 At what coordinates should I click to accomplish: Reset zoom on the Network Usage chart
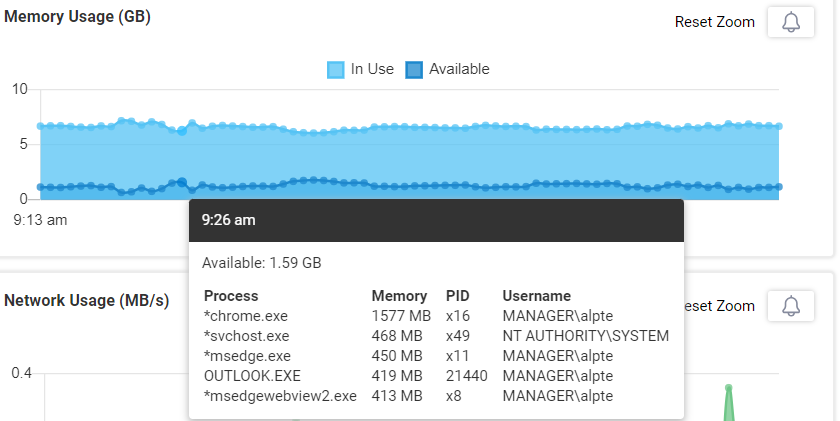click(719, 306)
